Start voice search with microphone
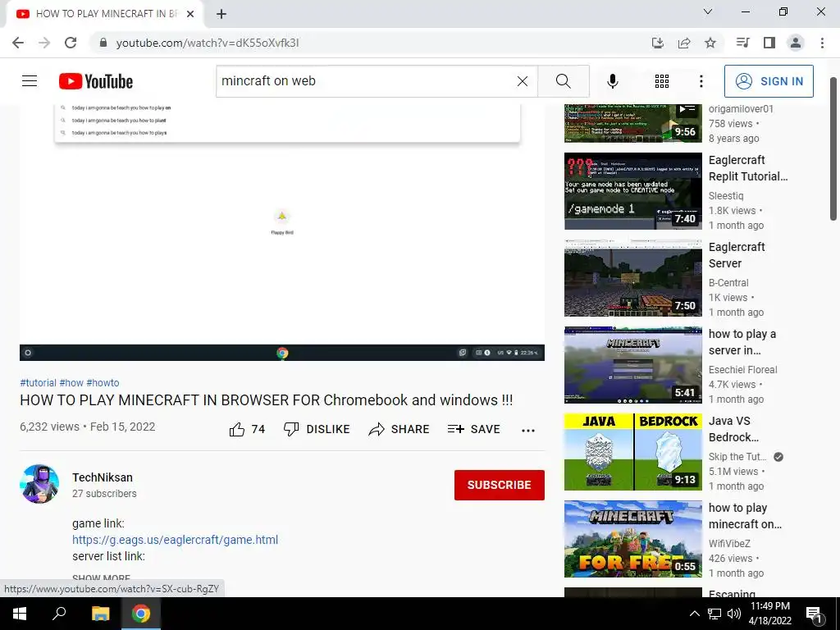The width and height of the screenshot is (840, 630). pos(612,81)
